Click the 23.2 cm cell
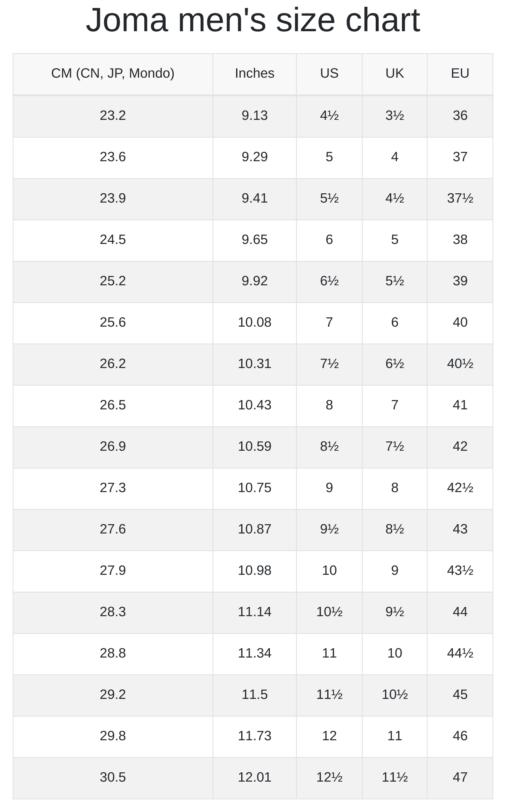 pos(113,116)
